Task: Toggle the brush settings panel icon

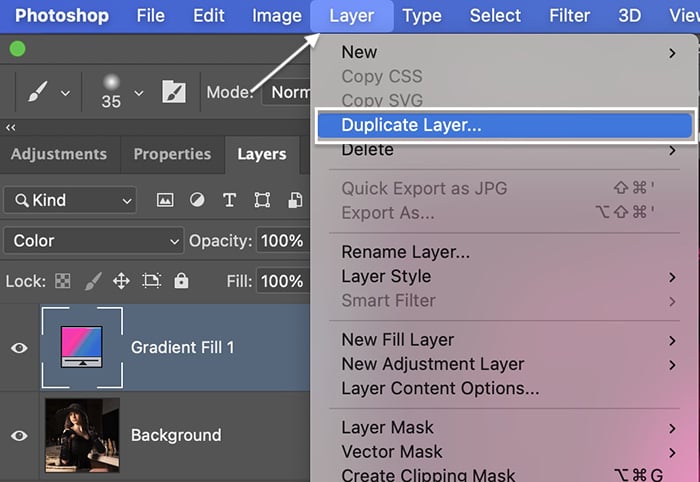Action: (x=174, y=91)
